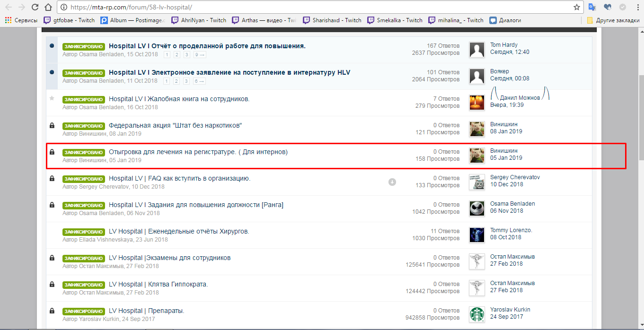Click the download arrow icon in FAQ row
Viewport: 644px width, 330px height.
(x=392, y=182)
